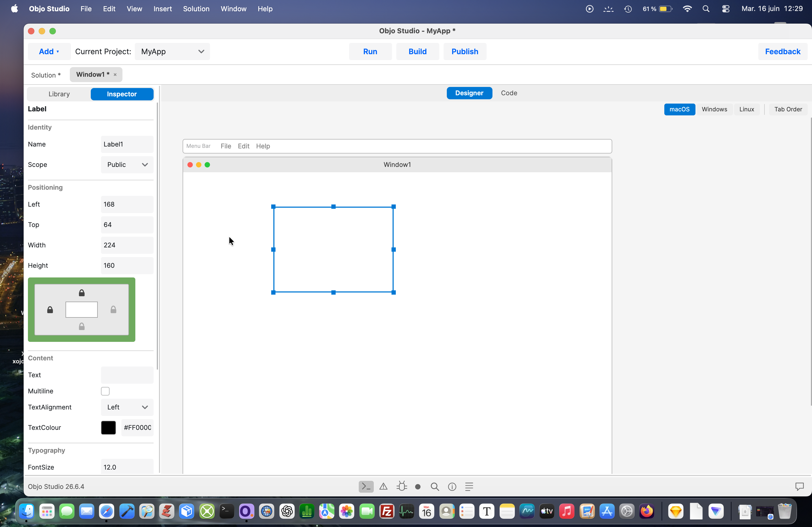Screen dimensions: 812x527
Task: Toggle the left lock in the anchor box
Action: (50, 310)
